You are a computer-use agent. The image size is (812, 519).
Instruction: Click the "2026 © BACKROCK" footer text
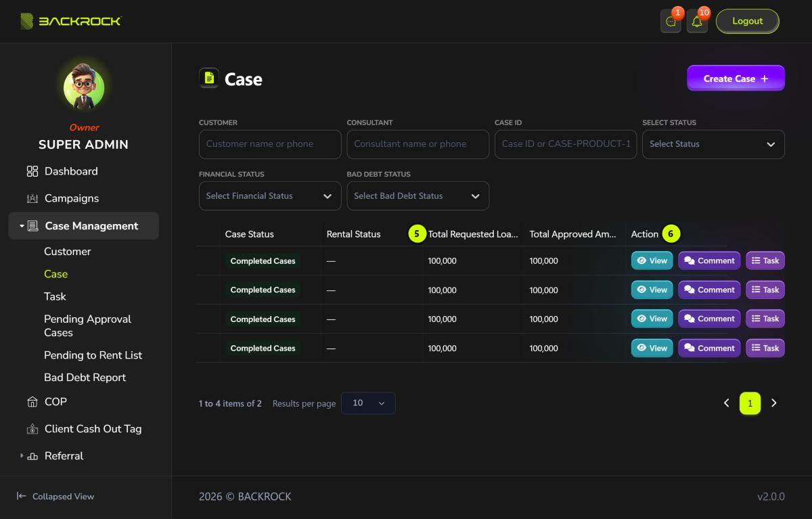click(245, 497)
